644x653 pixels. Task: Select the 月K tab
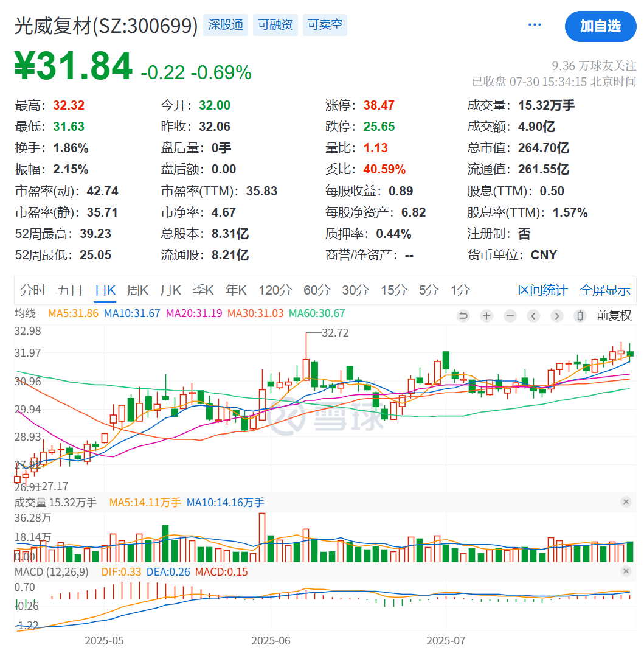click(170, 290)
